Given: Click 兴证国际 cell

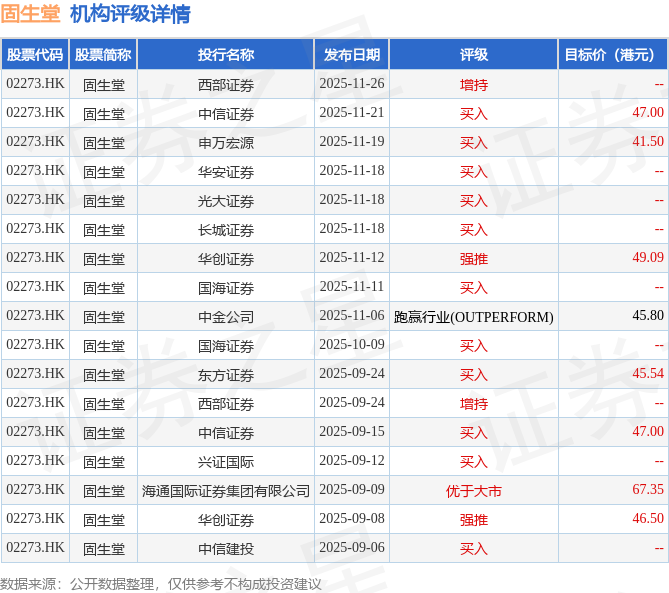Looking at the screenshot, I should click(x=226, y=462).
